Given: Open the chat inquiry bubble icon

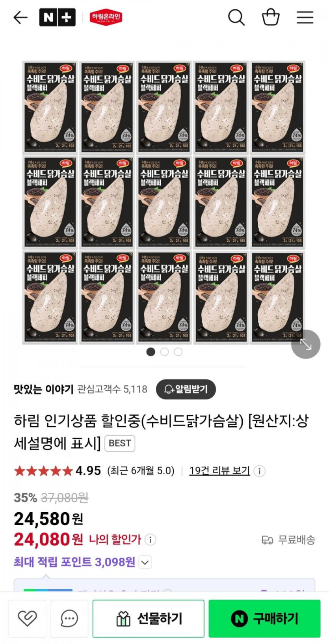Looking at the screenshot, I should click(x=69, y=618).
